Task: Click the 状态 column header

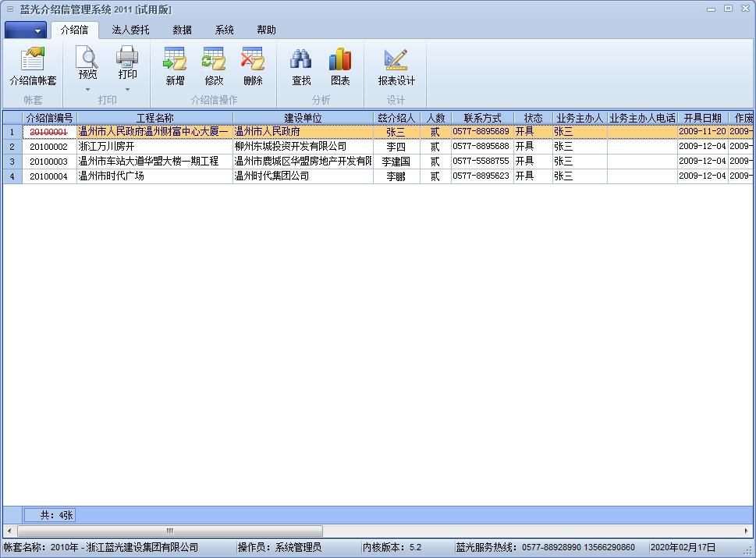Action: (x=533, y=118)
